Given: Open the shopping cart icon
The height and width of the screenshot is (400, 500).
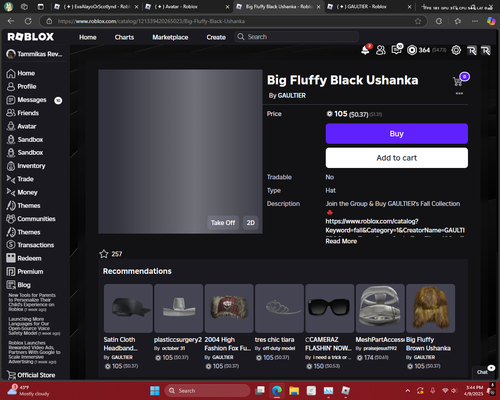Looking at the screenshot, I should [x=458, y=81].
